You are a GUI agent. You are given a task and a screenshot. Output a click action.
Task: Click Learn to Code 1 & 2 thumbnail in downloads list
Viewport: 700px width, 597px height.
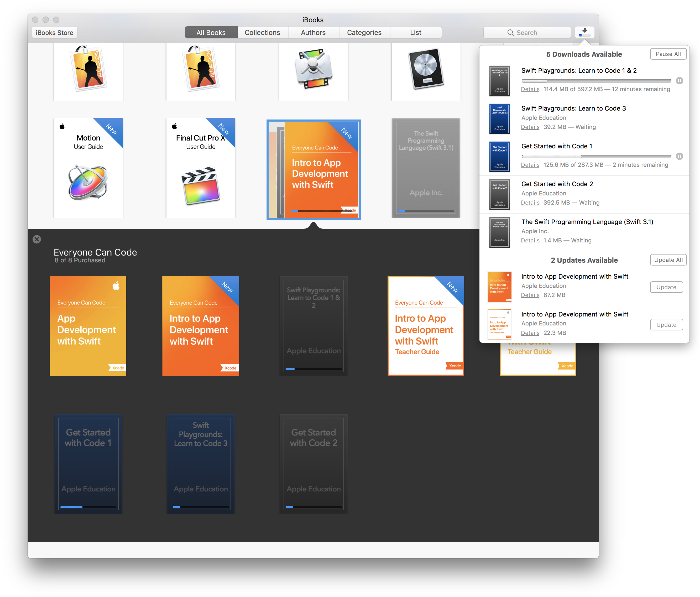[499, 81]
